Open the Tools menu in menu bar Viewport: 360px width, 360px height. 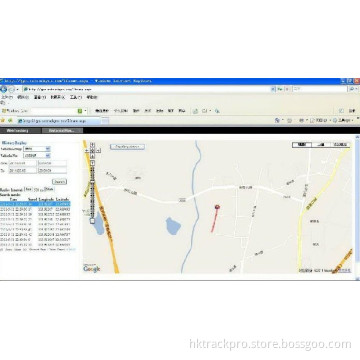pos(75,97)
